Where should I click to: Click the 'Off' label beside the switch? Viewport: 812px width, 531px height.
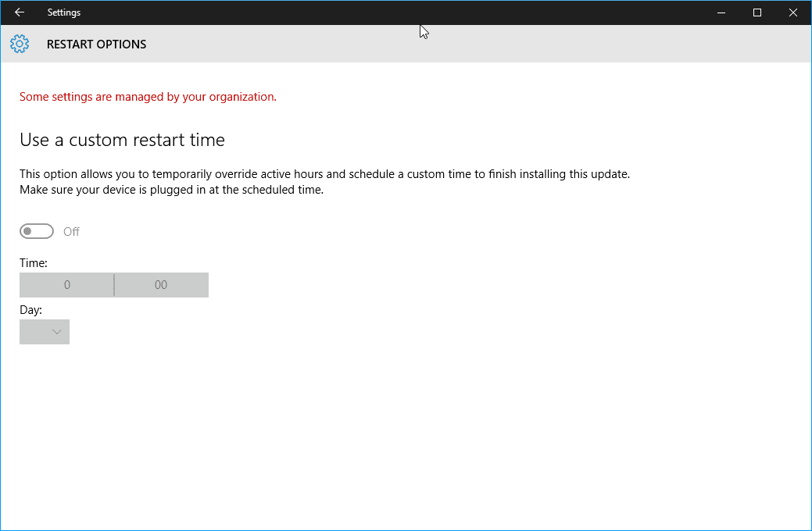(71, 231)
